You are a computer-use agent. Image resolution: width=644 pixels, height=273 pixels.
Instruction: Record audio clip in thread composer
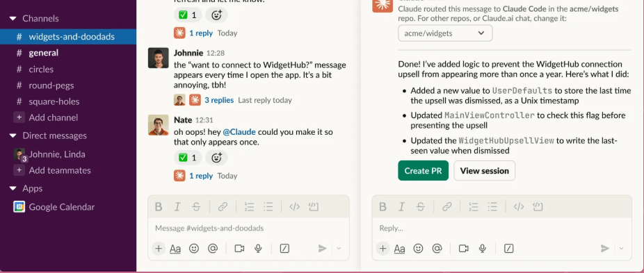483,249
